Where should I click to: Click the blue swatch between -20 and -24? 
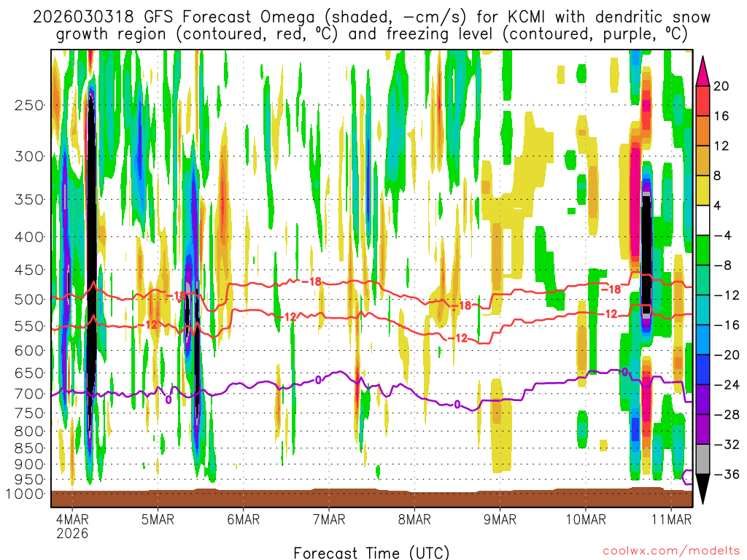click(703, 370)
